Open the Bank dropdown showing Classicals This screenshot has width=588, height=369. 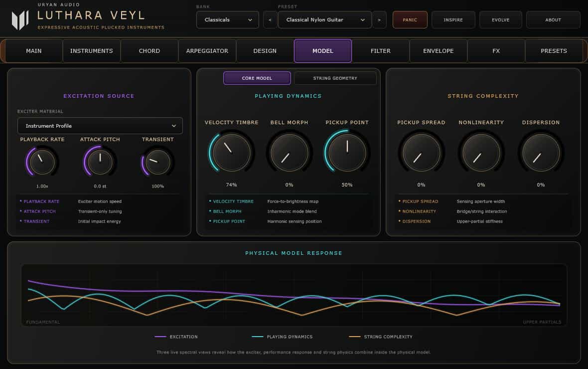tap(228, 20)
